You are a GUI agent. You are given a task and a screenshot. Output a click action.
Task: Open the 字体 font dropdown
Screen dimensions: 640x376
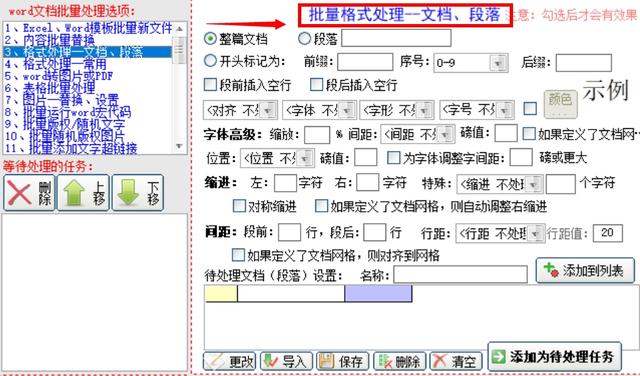point(320,110)
